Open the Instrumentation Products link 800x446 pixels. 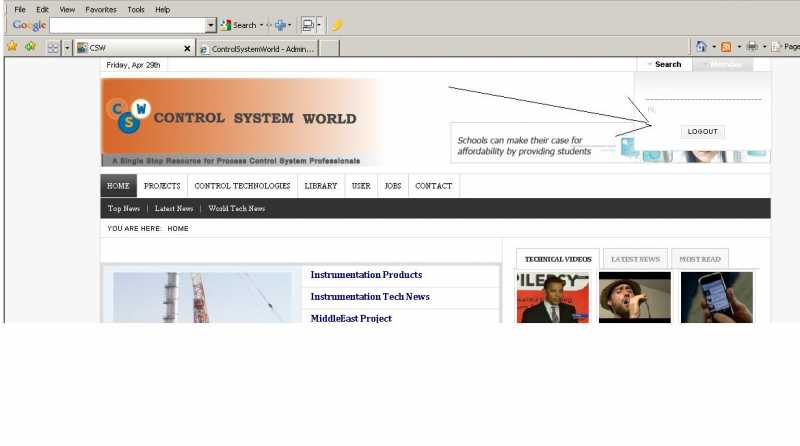[x=366, y=275]
